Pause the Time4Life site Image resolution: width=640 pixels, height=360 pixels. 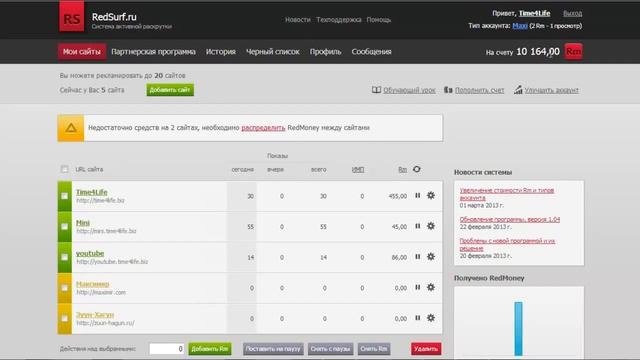tap(418, 196)
